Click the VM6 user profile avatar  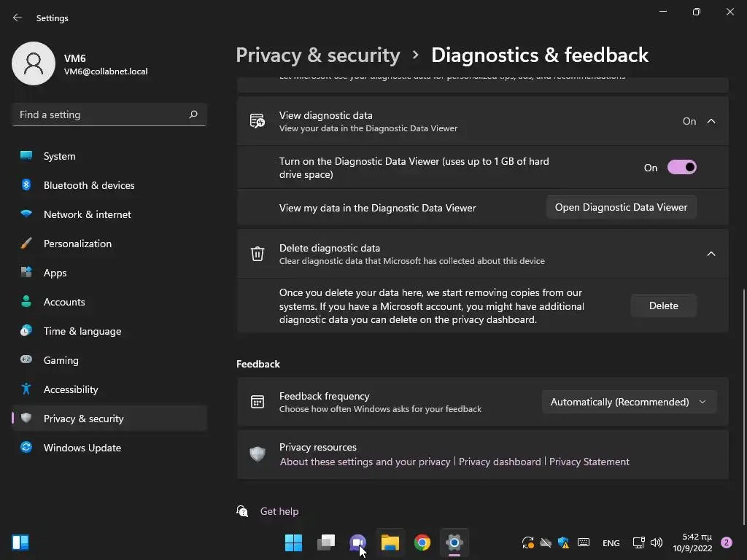click(x=34, y=63)
